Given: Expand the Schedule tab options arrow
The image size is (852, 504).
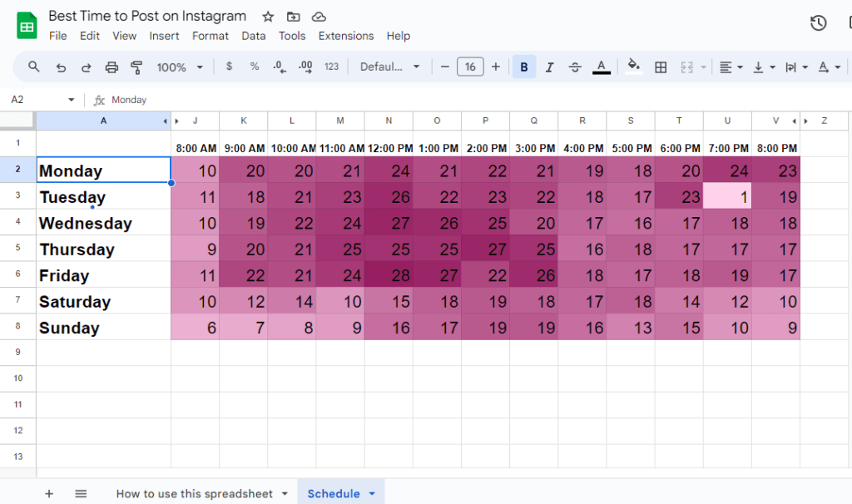Looking at the screenshot, I should 371,494.
